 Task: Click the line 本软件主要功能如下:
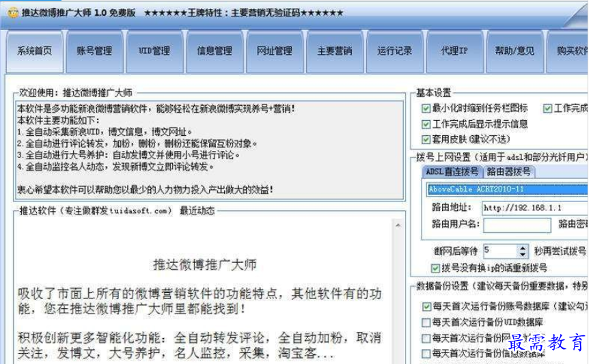pos(58,120)
